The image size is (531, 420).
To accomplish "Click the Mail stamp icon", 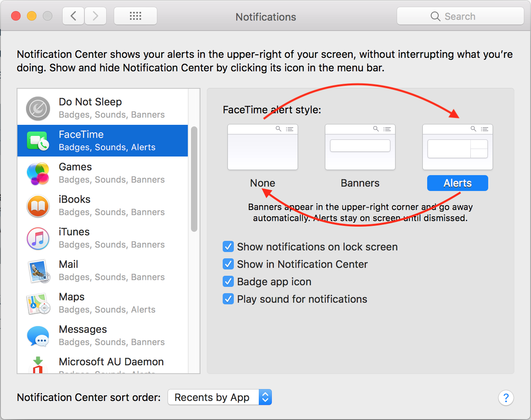I will 38,271.
